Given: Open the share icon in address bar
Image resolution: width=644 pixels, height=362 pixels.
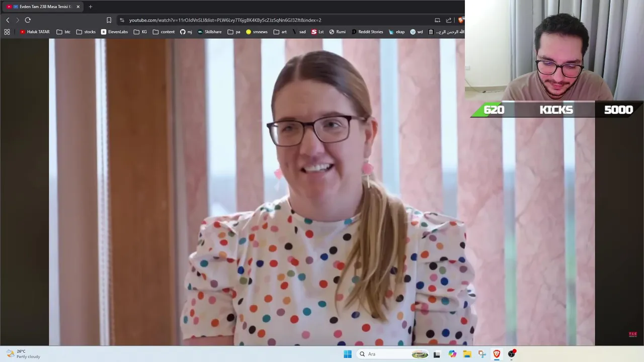Looking at the screenshot, I should point(449,20).
